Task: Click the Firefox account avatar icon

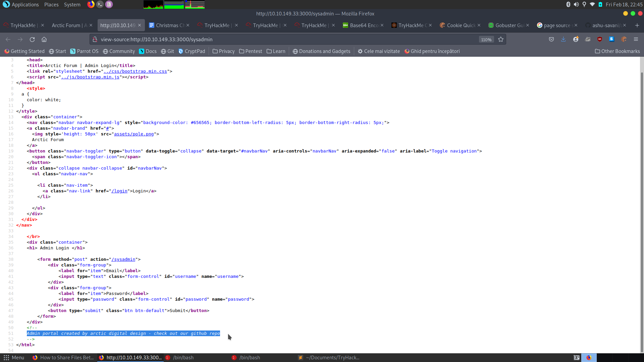Action: click(x=576, y=40)
